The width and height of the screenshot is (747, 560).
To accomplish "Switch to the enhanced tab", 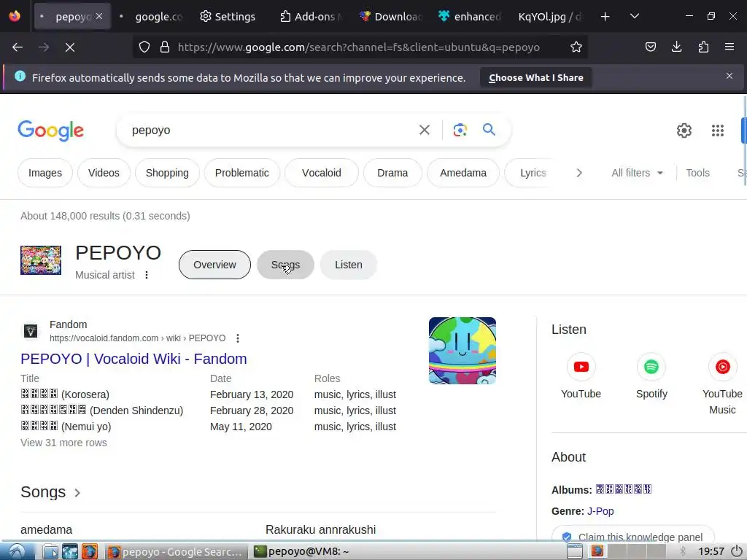I will (471, 17).
